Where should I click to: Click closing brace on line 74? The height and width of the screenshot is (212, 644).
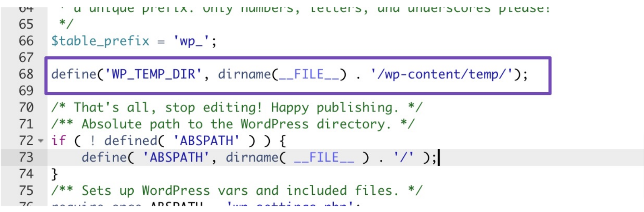click(55, 174)
